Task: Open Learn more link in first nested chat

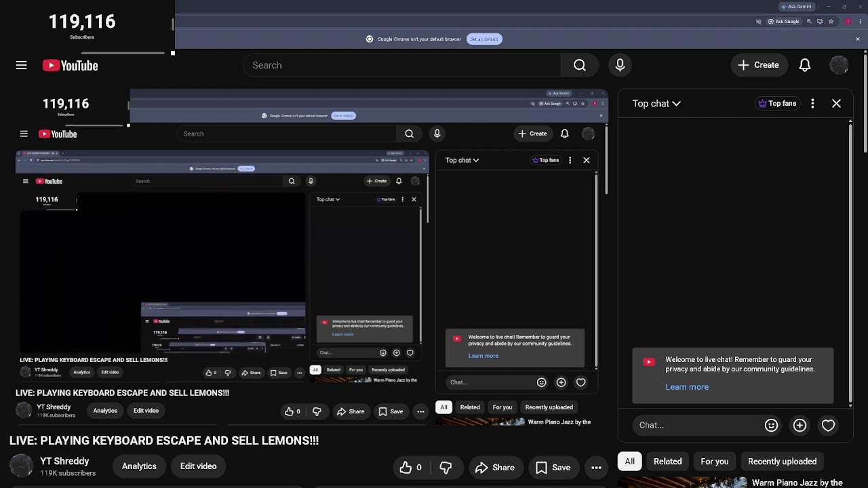Action: tap(483, 356)
